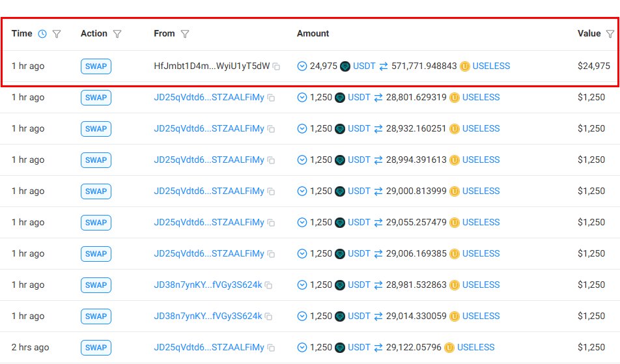Click the Amount column header
This screenshot has width=620, height=364.
313,34
